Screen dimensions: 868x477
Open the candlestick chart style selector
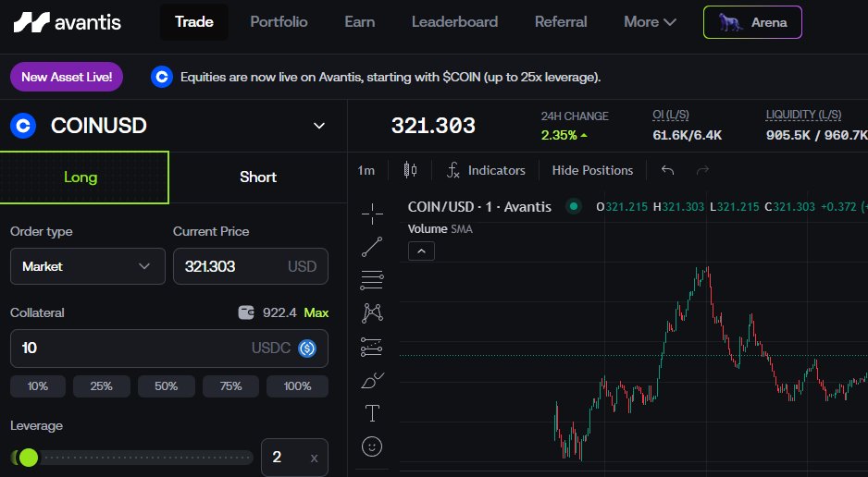410,170
